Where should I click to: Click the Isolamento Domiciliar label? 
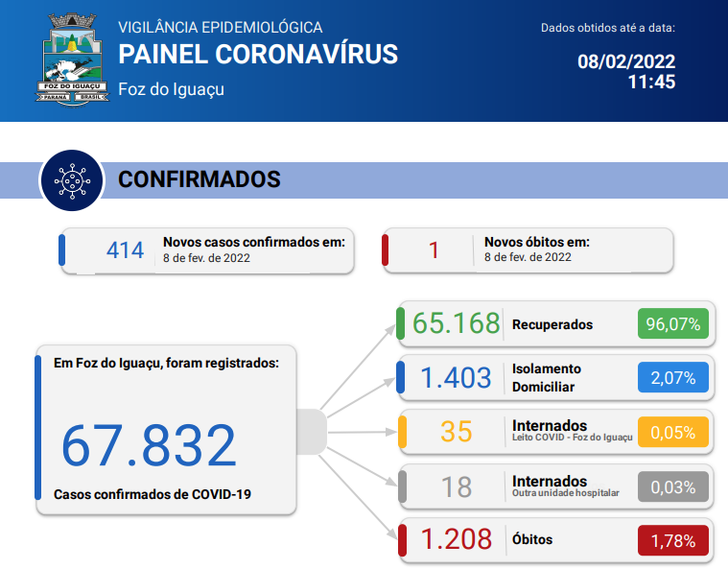547,378
